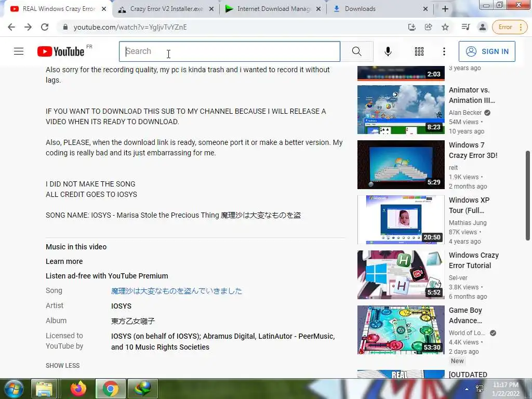This screenshot has height=399, width=532.
Task: Open Animator vs. Animation III thumbnail
Action: (x=401, y=110)
